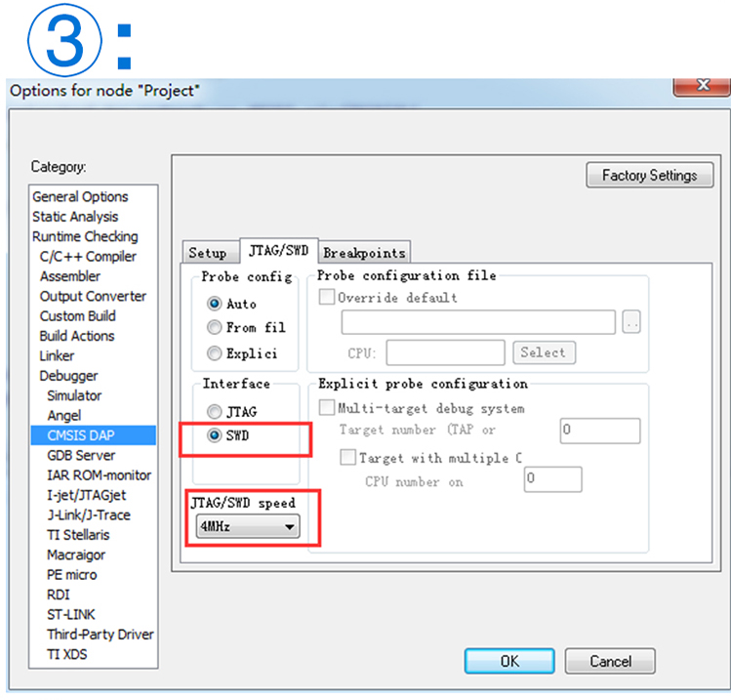Viewport: 731px width, 700px height.
Task: Open the Output Converter category
Action: pyautogui.click(x=93, y=296)
